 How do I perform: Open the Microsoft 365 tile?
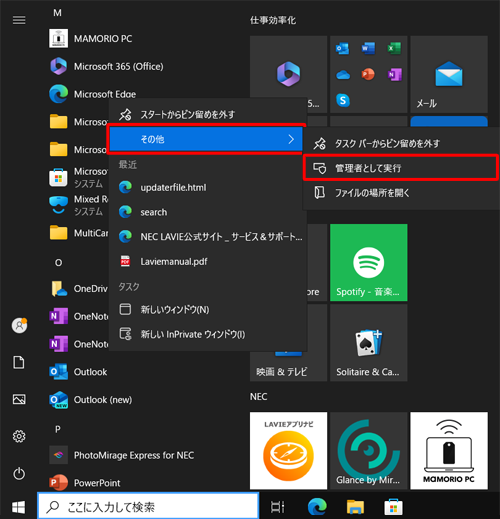pos(288,74)
